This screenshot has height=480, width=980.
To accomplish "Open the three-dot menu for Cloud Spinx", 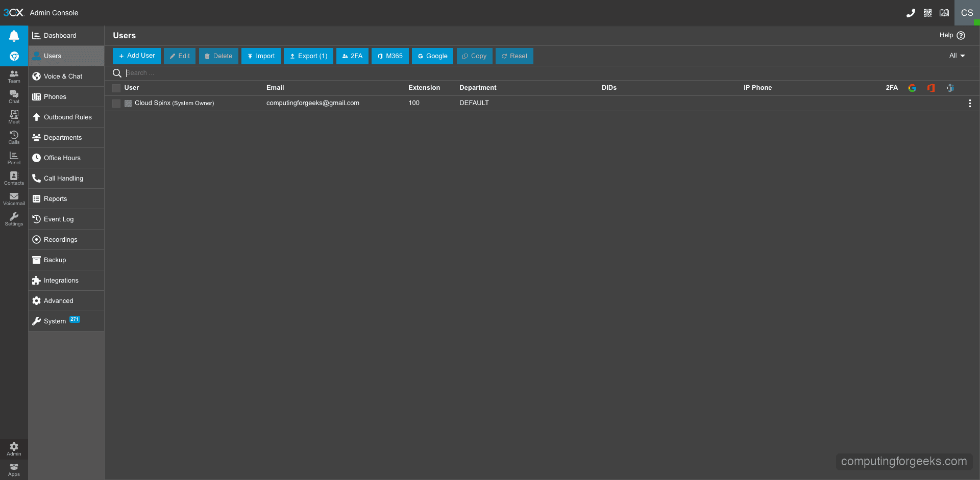I will [970, 103].
